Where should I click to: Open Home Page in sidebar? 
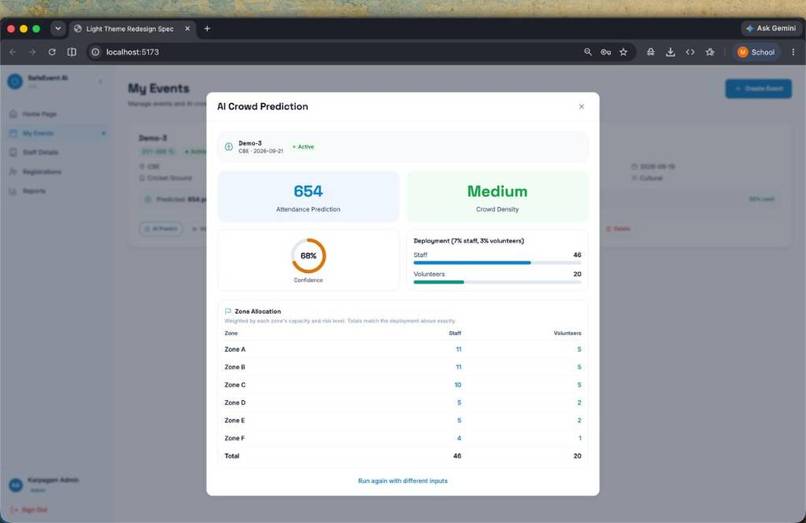pos(39,114)
